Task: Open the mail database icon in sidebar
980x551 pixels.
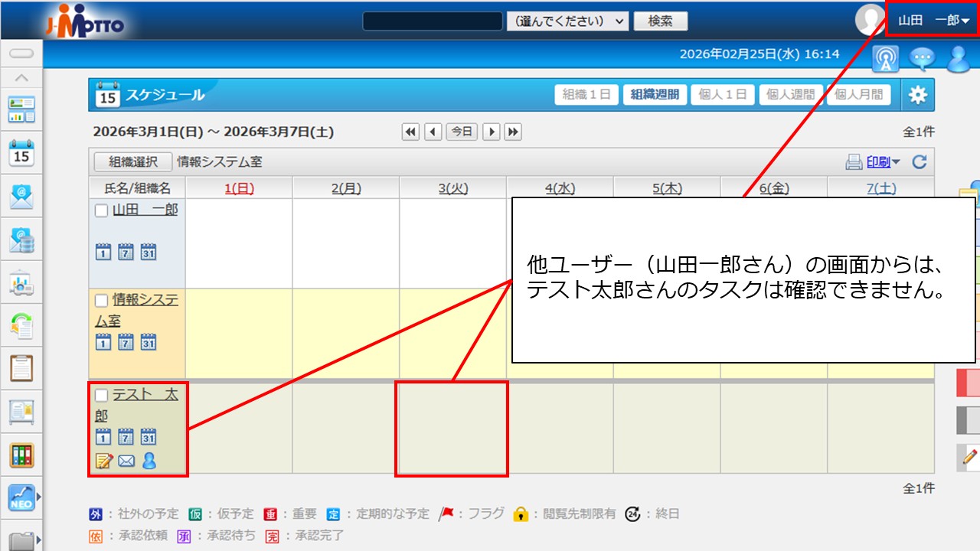Action: click(x=21, y=240)
